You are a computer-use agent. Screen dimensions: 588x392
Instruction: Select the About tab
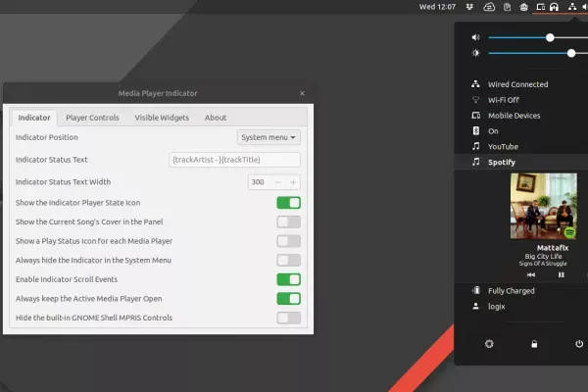216,118
